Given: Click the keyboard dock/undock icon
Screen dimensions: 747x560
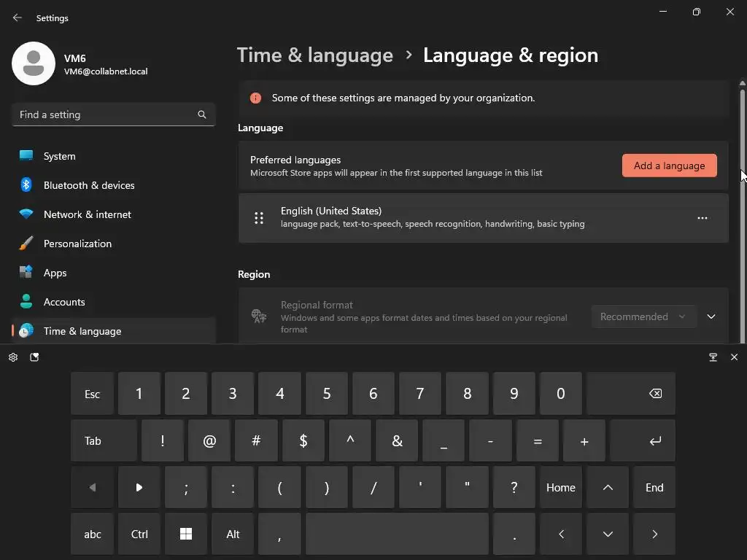Looking at the screenshot, I should pos(713,357).
